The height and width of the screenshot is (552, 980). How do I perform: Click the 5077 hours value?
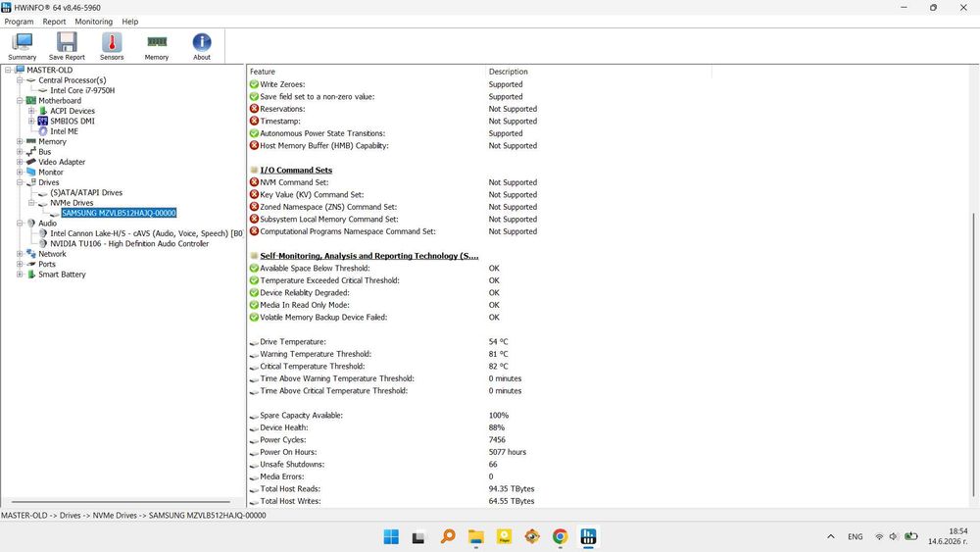tap(508, 452)
